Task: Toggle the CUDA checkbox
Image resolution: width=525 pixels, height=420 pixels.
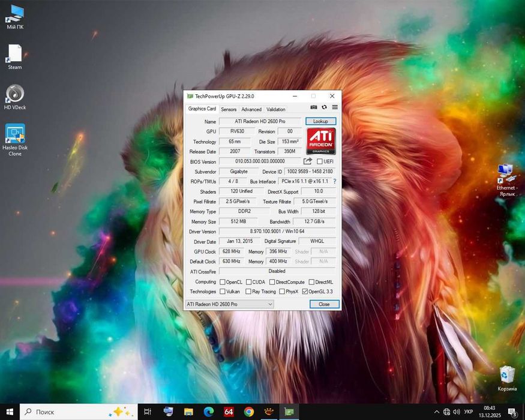Action: tap(249, 282)
